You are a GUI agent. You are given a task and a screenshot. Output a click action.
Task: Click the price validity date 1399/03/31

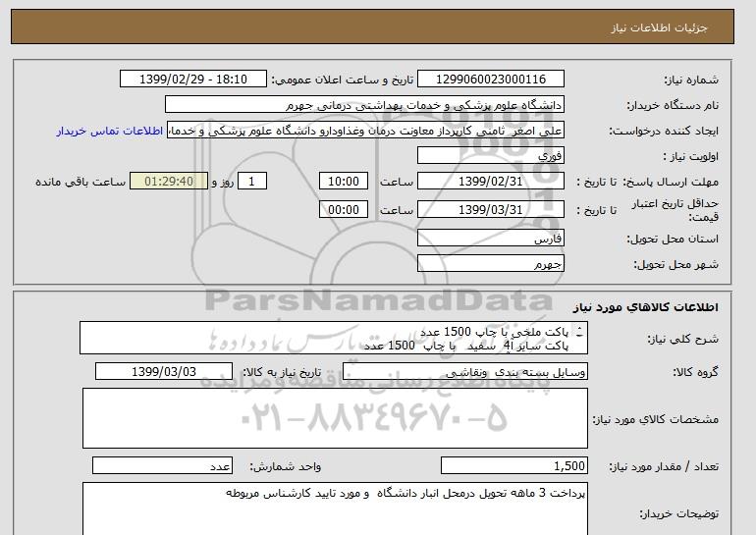(x=490, y=210)
